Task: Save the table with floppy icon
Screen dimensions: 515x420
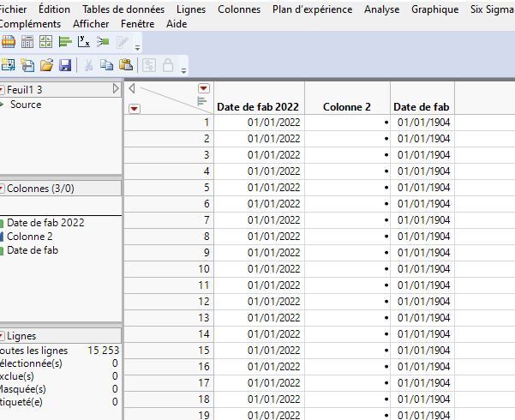Action: click(65, 65)
